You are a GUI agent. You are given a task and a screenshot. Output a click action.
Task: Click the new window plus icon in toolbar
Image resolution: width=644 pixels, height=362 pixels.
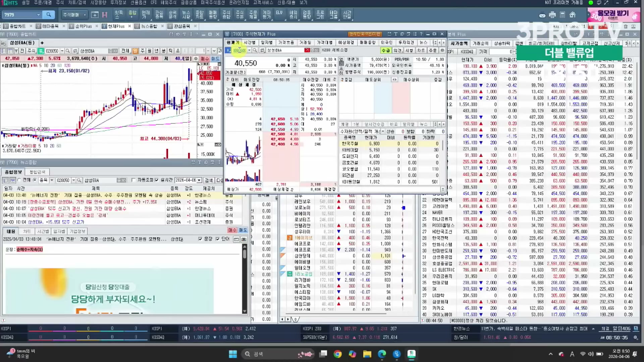95,15
